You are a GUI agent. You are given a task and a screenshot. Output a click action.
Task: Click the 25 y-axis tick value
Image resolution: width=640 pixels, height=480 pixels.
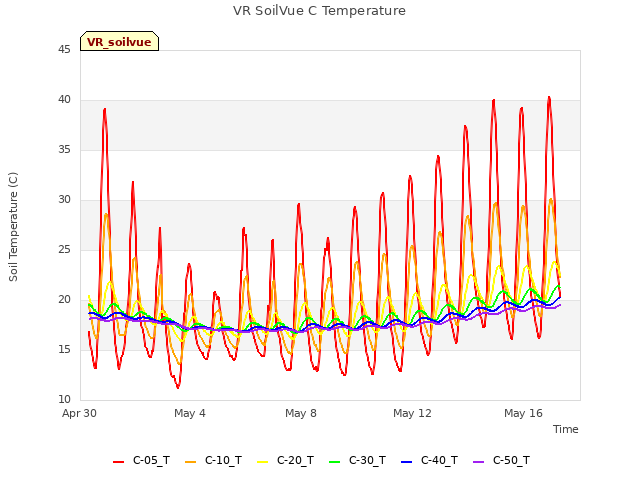click(64, 249)
